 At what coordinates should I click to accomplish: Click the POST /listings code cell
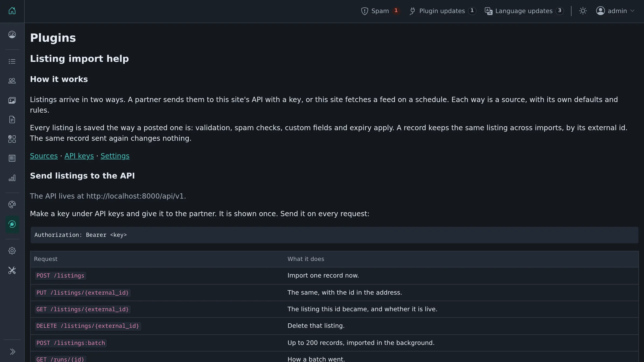(x=60, y=276)
